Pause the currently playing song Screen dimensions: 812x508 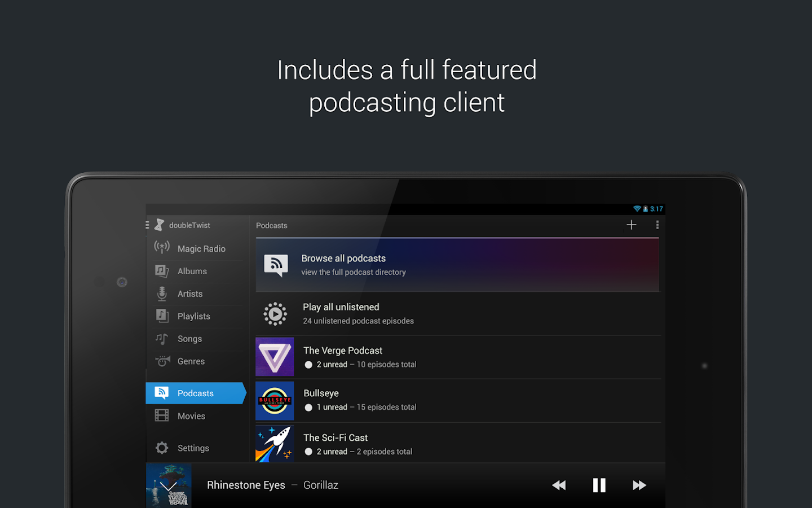pos(599,485)
